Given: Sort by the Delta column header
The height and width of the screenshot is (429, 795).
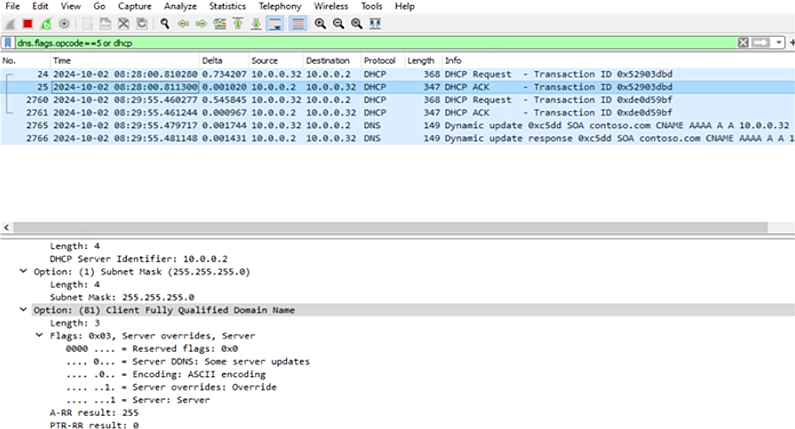Looking at the screenshot, I should point(224,61).
